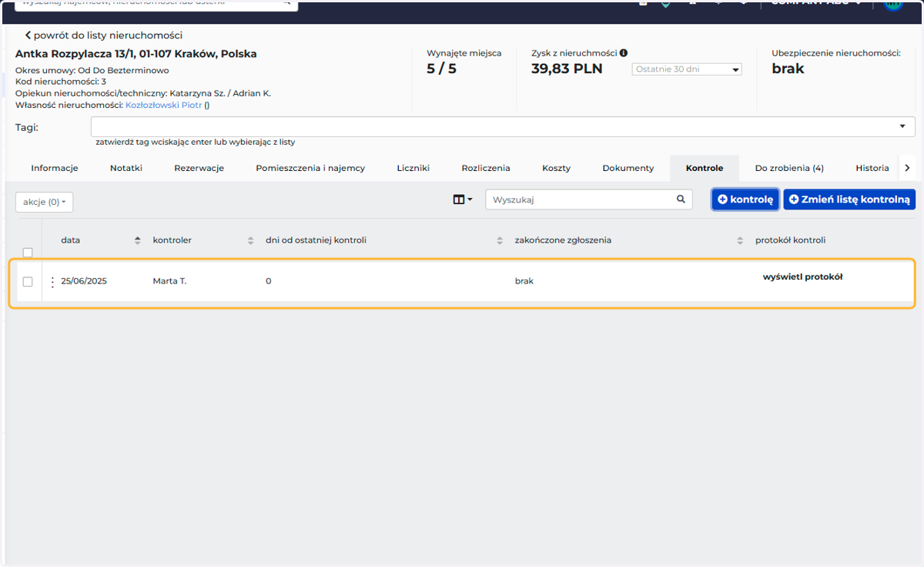Click the magnifier icon in Wyszukaj box
Screen dimensions: 924x567
681,200
